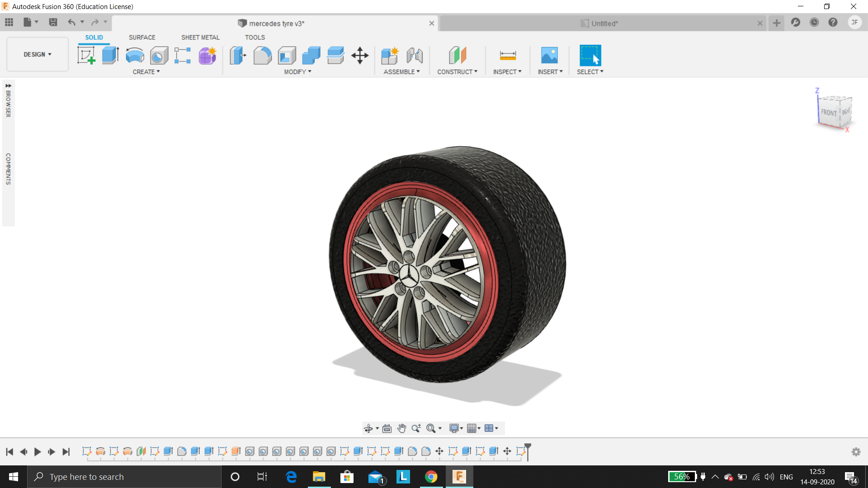The width and height of the screenshot is (868, 488).
Task: Select the Hole tool
Action: click(159, 56)
